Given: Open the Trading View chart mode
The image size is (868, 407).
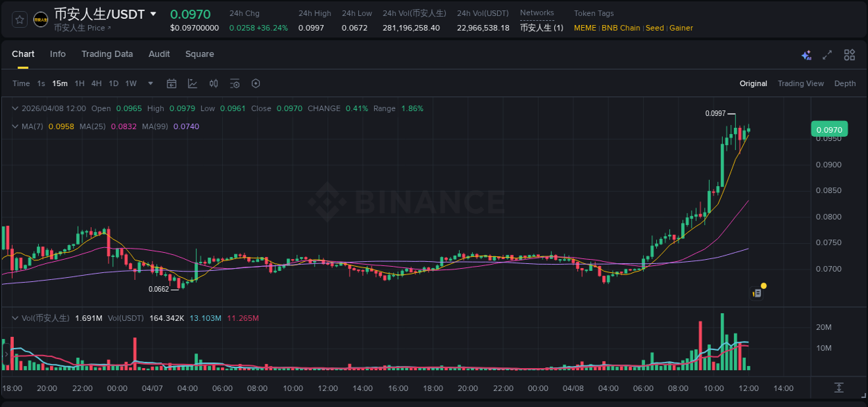Looking at the screenshot, I should click(801, 83).
